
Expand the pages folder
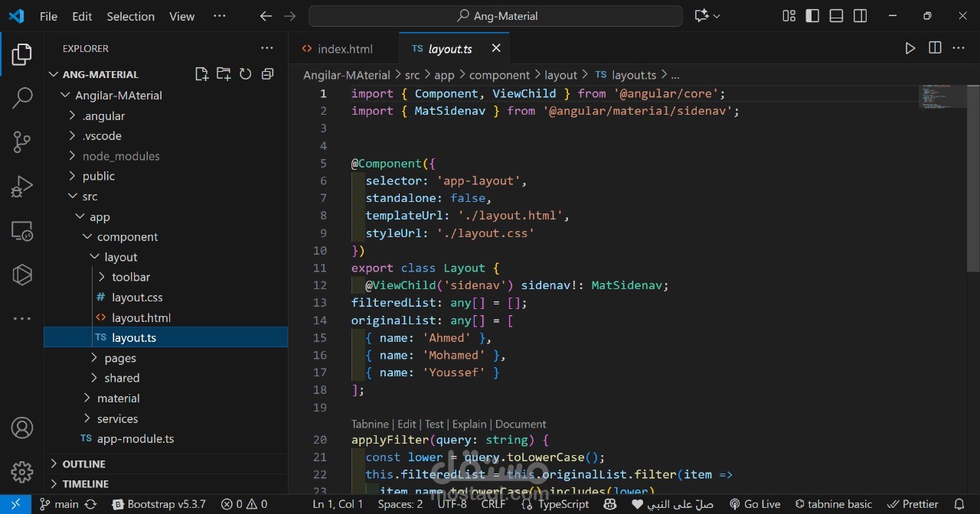[166, 358]
